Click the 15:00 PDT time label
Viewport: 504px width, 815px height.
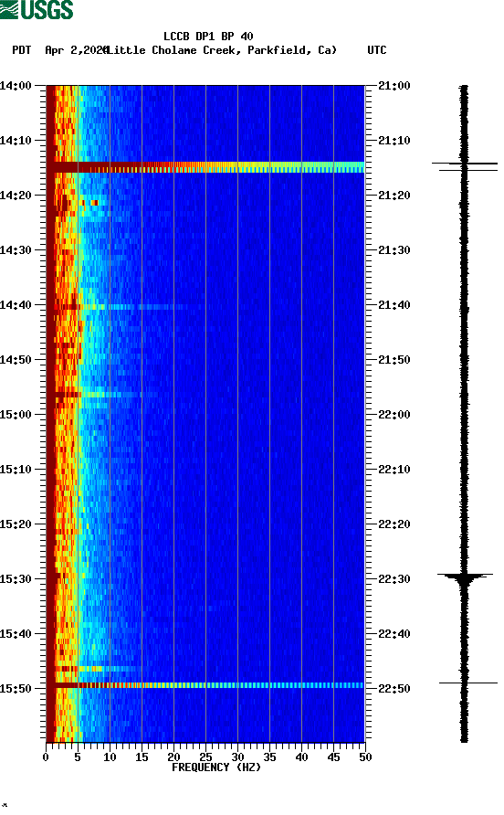(x=16, y=415)
